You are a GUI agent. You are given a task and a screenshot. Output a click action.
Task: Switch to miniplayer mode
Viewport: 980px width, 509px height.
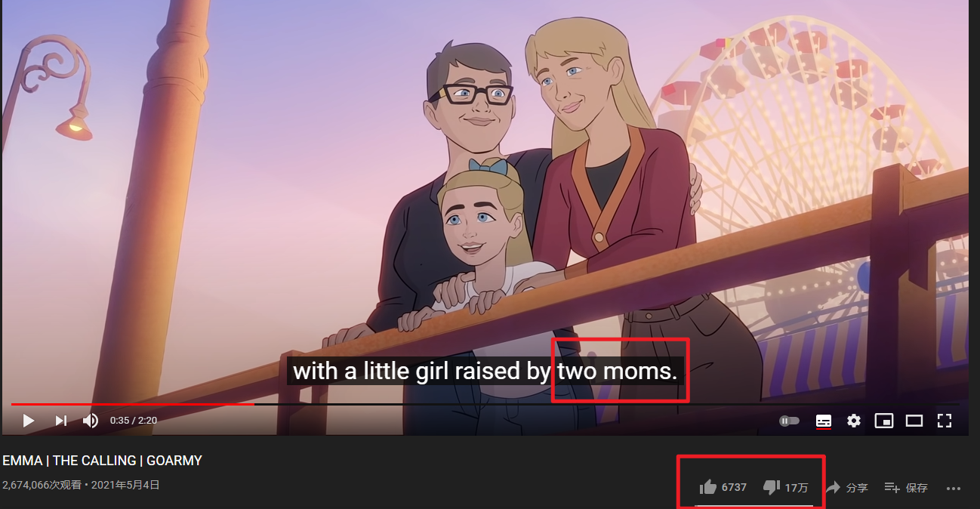click(883, 421)
